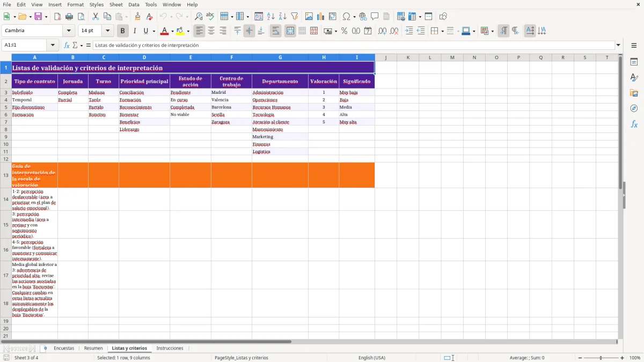Activate Clone Formatting paintbrush

pos(137,17)
